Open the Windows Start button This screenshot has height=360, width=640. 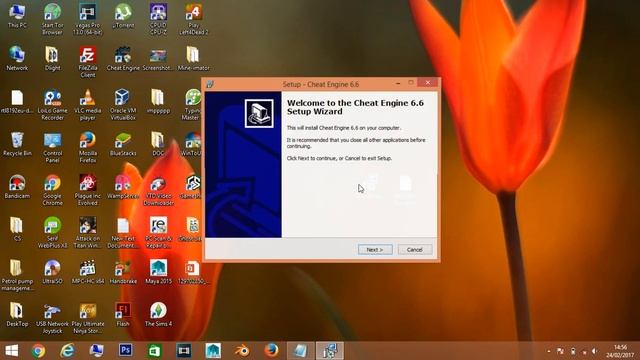(x=11, y=351)
